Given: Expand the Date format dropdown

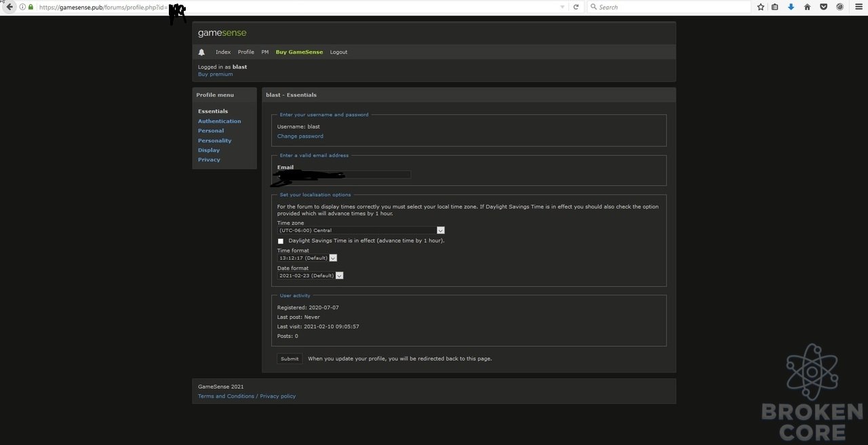Looking at the screenshot, I should pos(310,275).
